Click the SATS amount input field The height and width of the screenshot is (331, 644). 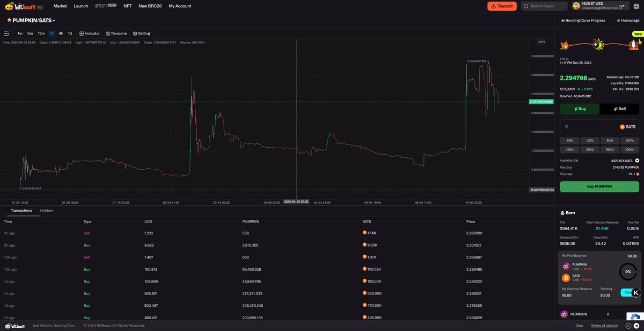click(599, 127)
